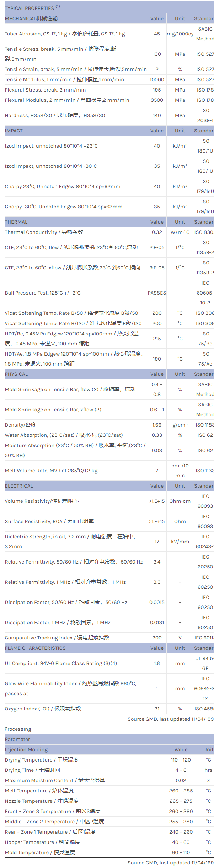The image size is (214, 868).
Task: Select the Oxygen Index (LOI) row label
Action: 43,709
